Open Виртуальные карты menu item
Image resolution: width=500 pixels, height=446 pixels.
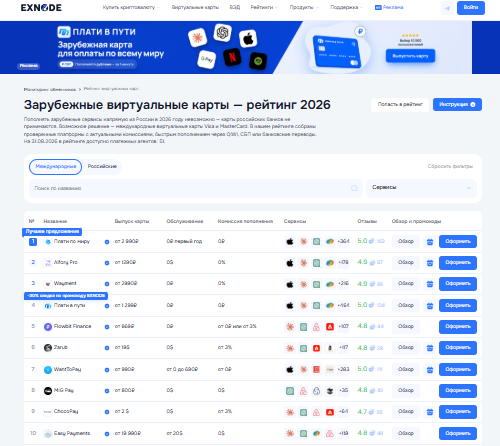(195, 7)
